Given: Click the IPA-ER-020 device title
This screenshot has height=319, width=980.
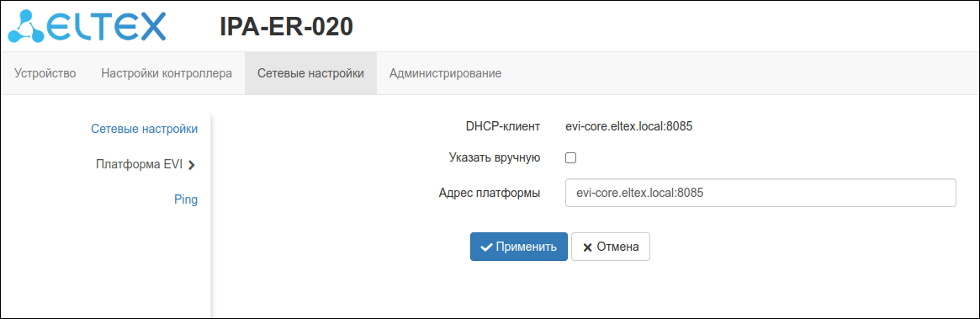Looking at the screenshot, I should coord(286,26).
